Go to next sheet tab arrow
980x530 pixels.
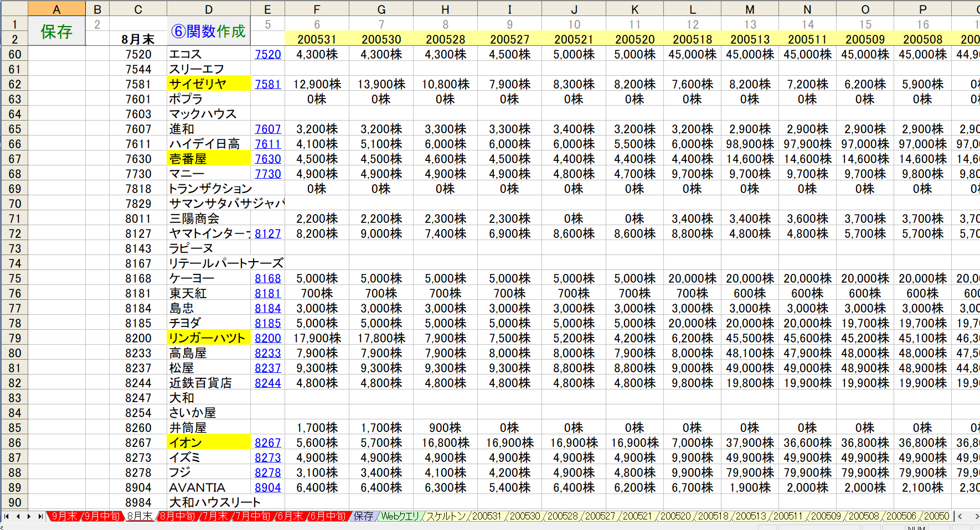click(x=29, y=516)
